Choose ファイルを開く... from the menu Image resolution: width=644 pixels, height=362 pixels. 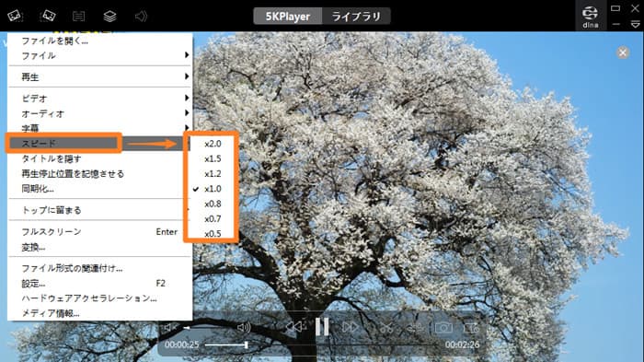[x=99, y=41]
